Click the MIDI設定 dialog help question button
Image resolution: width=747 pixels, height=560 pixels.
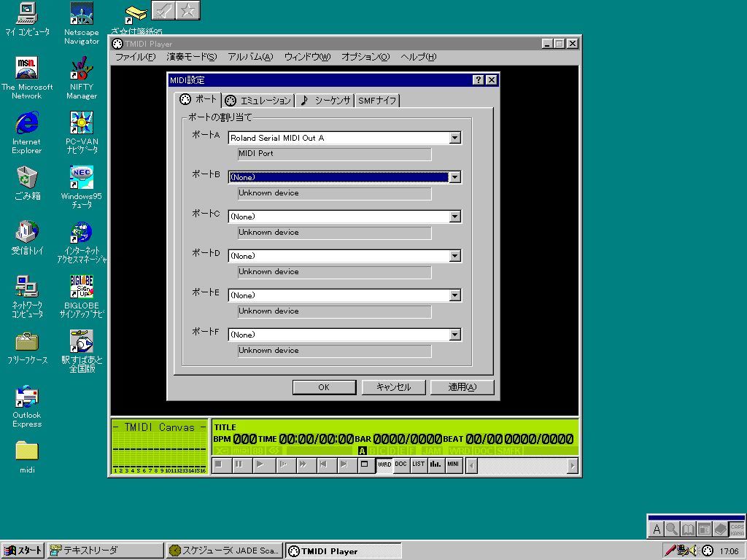click(x=479, y=80)
